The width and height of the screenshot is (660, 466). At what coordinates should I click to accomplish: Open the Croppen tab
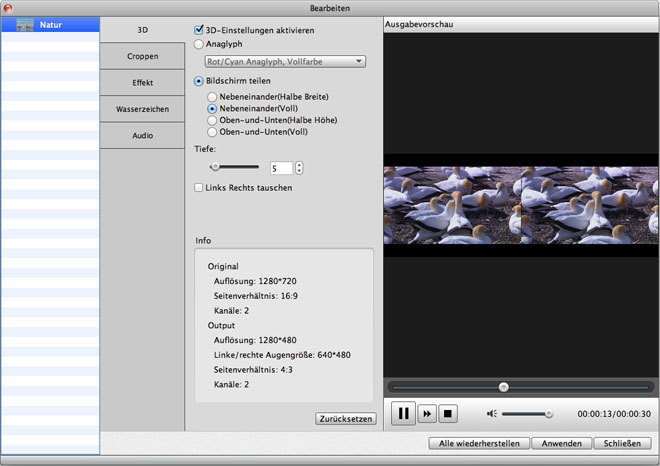[142, 56]
